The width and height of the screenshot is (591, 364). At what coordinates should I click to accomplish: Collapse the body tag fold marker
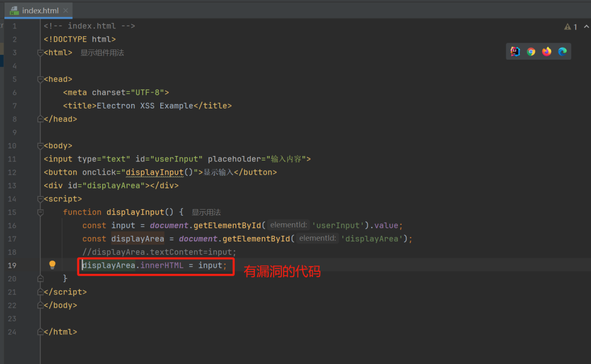40,146
